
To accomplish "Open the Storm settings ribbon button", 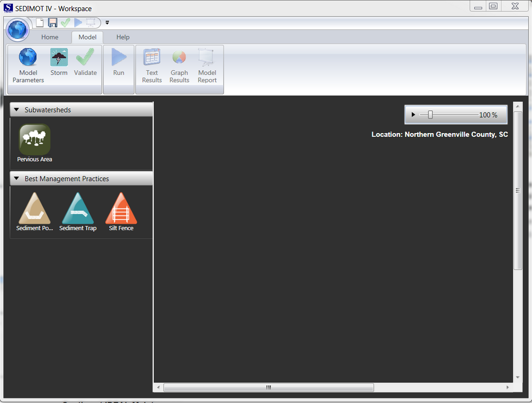I will pyautogui.click(x=59, y=62).
